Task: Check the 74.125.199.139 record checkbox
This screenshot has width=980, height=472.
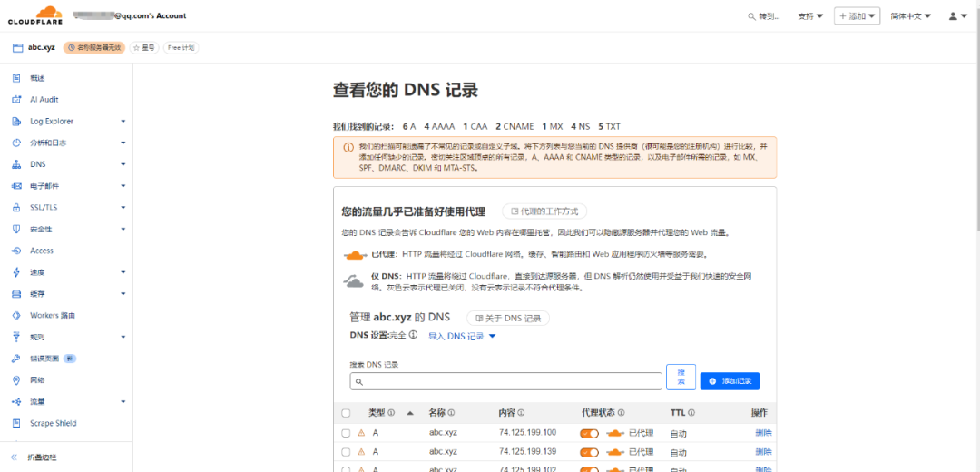Action: [x=346, y=451]
